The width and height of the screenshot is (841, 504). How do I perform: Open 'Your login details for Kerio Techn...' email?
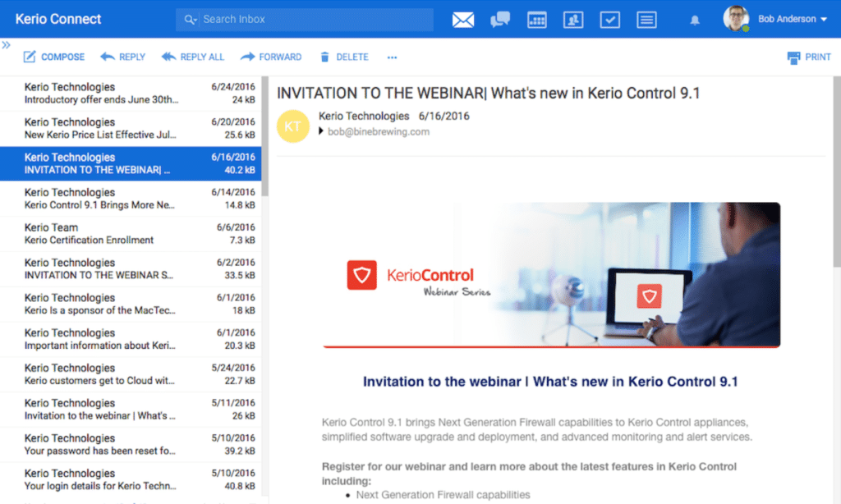point(131,480)
